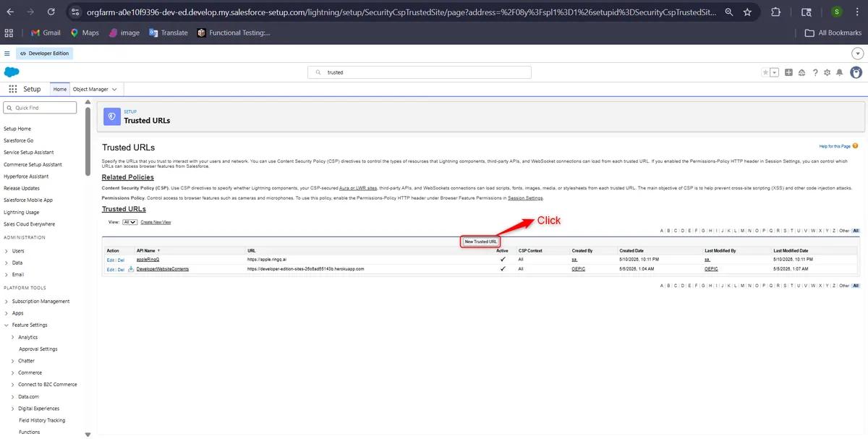Click the New Trusted URL button
This screenshot has width=868, height=439.
480,241
